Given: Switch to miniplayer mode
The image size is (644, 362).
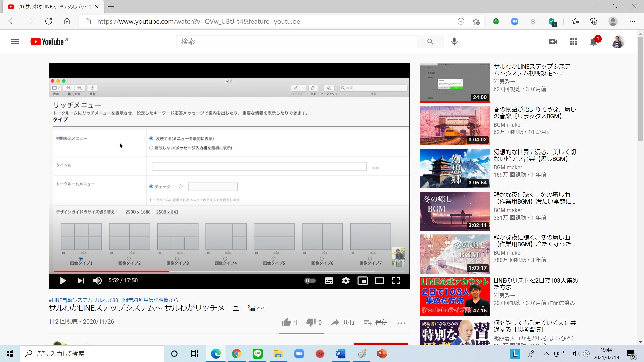Looking at the screenshot, I should click(x=363, y=281).
